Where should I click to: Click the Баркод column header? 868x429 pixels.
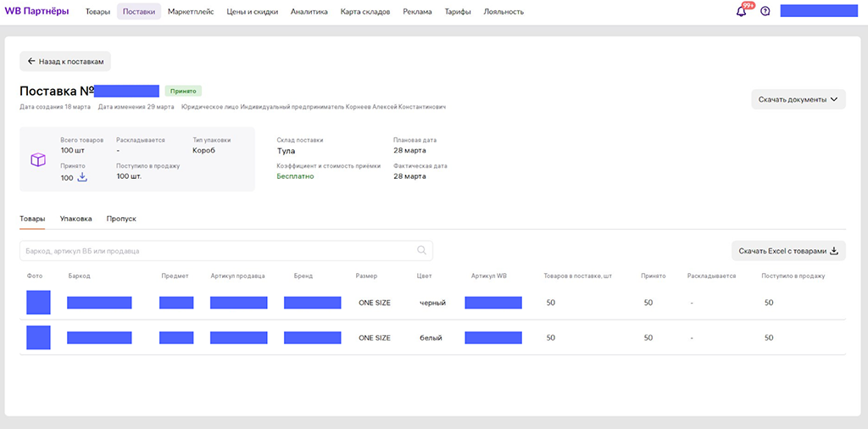click(x=79, y=276)
